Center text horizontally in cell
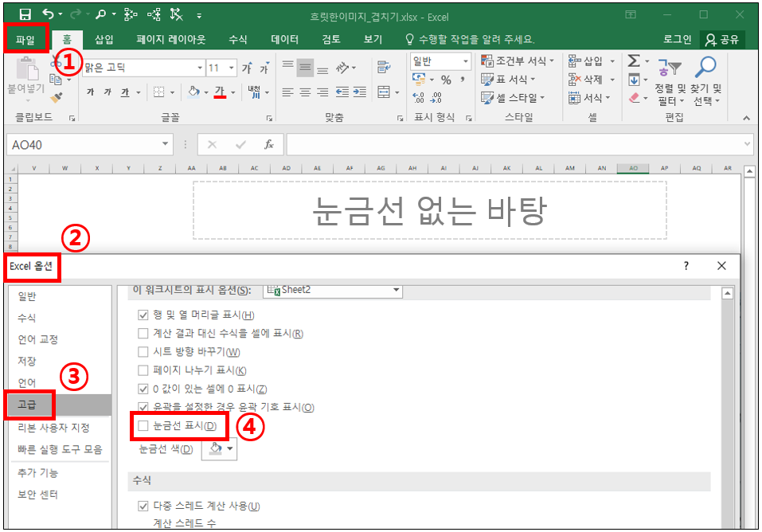This screenshot has width=762, height=532. [x=305, y=92]
